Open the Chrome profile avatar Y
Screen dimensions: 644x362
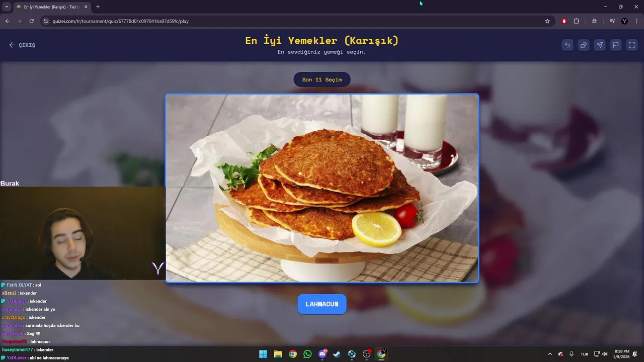click(x=625, y=21)
